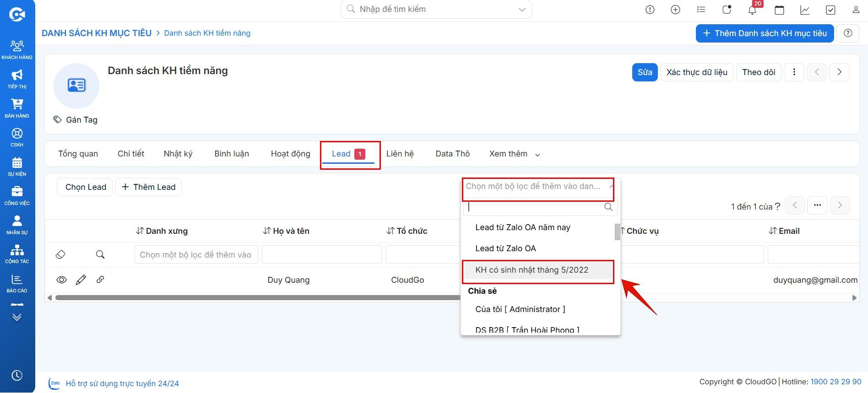Click the Họ và tên filter field
This screenshot has width=868, height=393.
[322, 254]
